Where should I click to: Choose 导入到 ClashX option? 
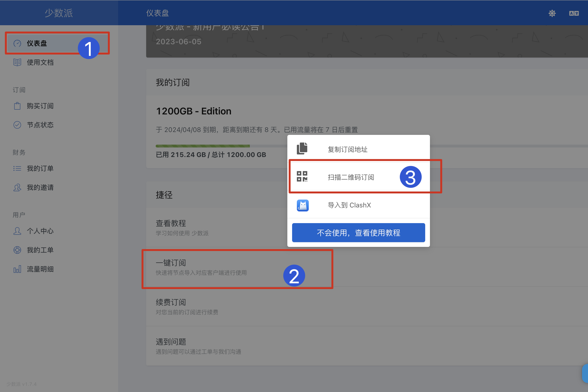pos(349,205)
